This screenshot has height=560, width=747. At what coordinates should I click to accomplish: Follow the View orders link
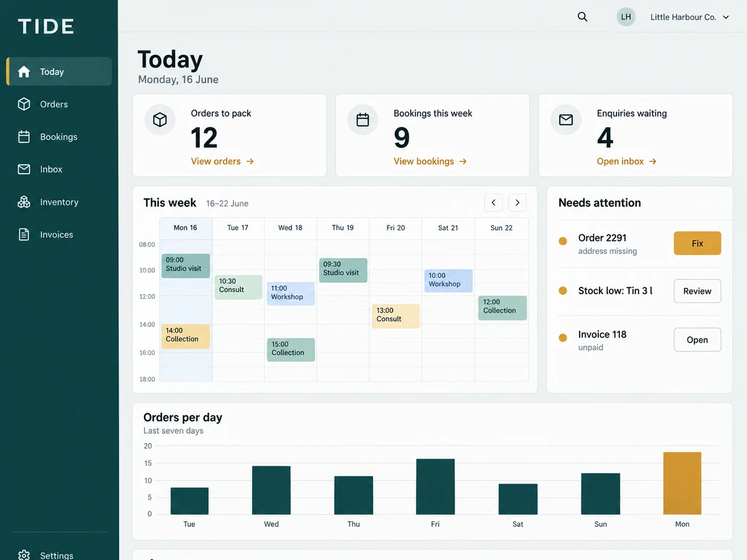[222, 161]
